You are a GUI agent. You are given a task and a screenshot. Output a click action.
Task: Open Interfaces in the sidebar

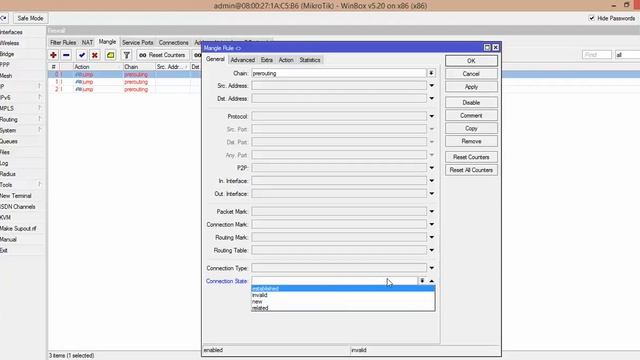[11, 32]
